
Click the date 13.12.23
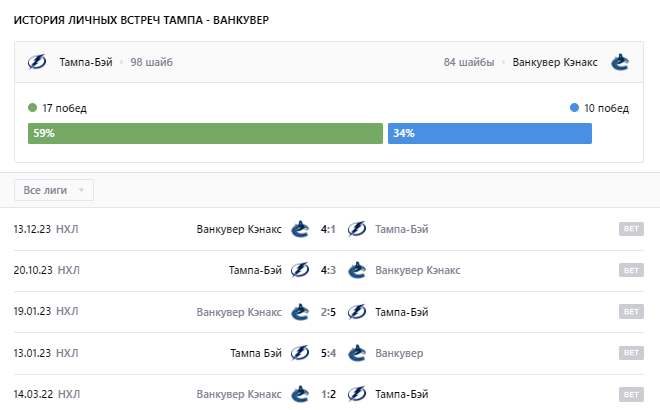coord(32,229)
